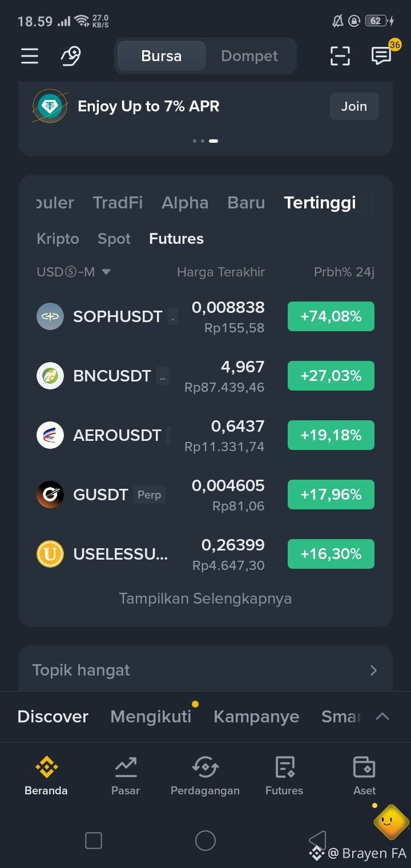
Task: Open the USDⓈ-M dropdown
Action: (74, 272)
